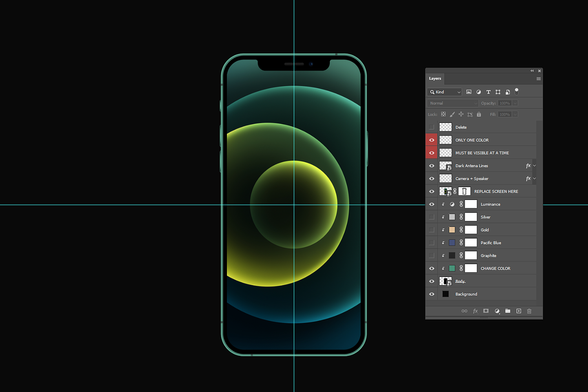This screenshot has height=392, width=588.
Task: Filter layers by smart objects
Action: click(x=508, y=92)
